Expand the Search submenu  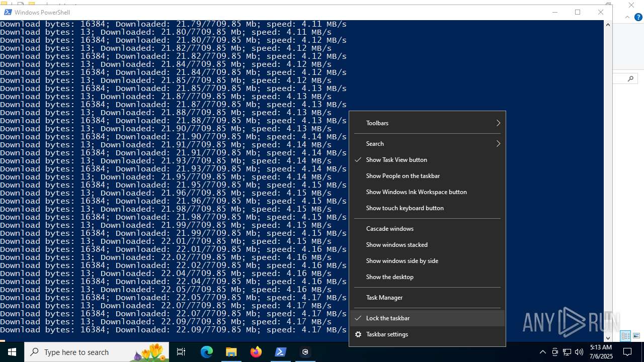tap(427, 144)
